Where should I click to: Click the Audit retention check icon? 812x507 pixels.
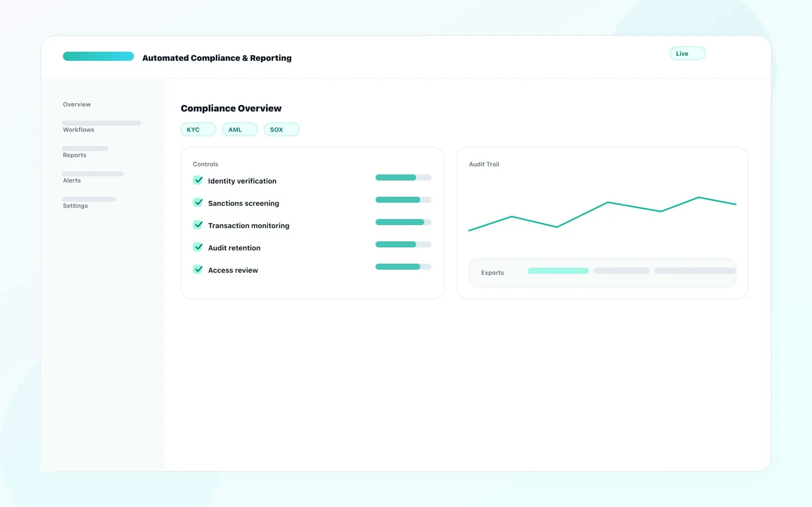point(198,247)
